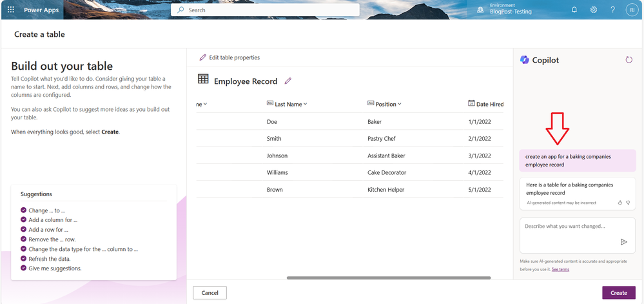
Task: Give thumbs down to Copilot response
Action: (x=628, y=203)
